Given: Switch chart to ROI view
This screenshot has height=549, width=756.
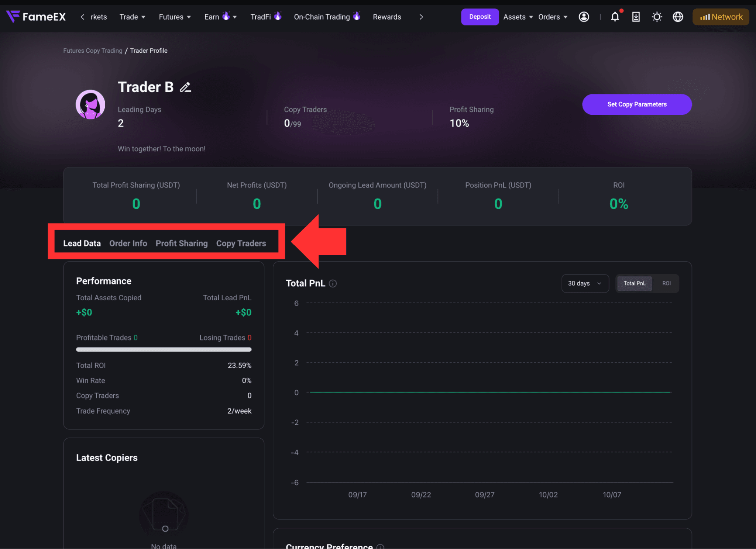Looking at the screenshot, I should pos(666,283).
